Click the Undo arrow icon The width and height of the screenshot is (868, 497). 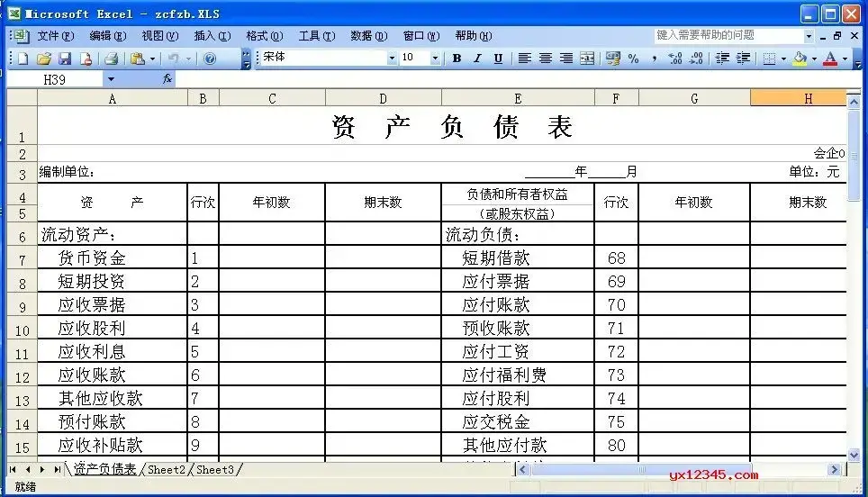tap(173, 59)
